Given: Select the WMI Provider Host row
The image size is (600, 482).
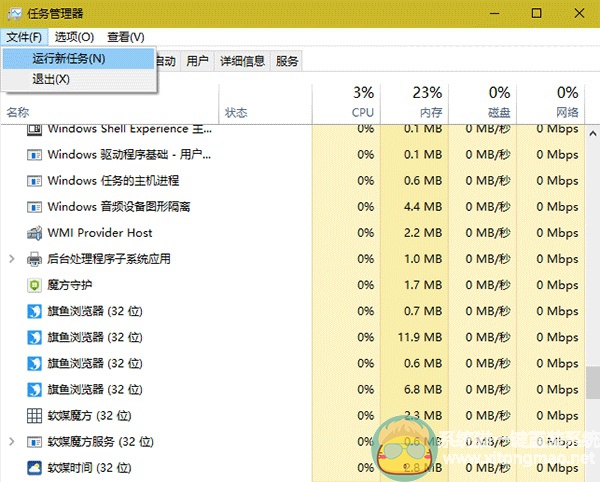Looking at the screenshot, I should point(293,233).
